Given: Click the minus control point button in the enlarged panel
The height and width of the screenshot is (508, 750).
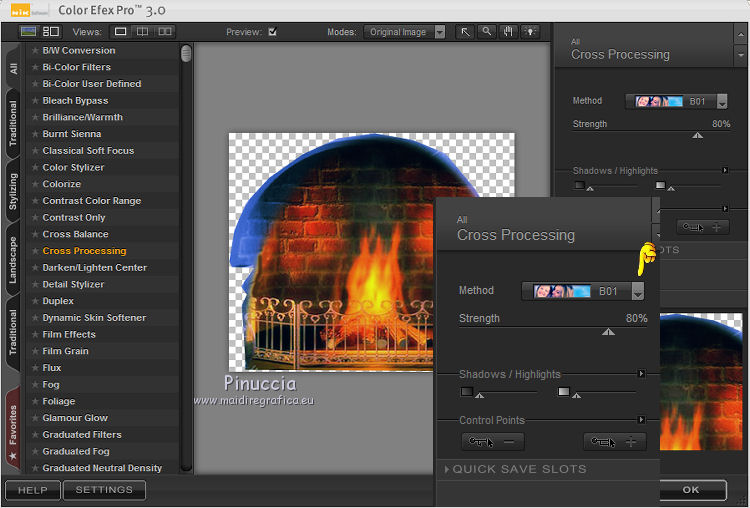Looking at the screenshot, I should click(x=493, y=442).
